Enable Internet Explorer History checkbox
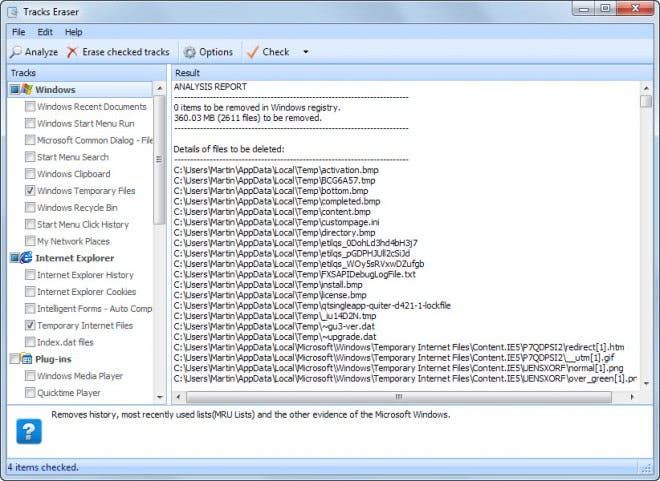660x481 pixels. [x=30, y=275]
